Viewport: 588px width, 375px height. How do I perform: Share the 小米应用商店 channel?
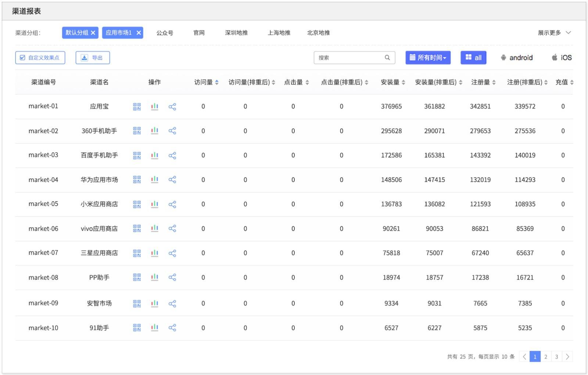click(172, 204)
